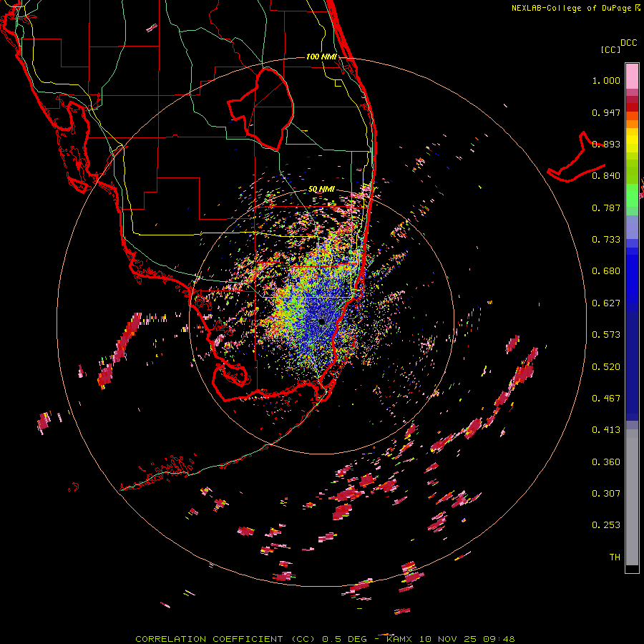Click the 0.360 scale value
This screenshot has width=644, height=644.
606,462
